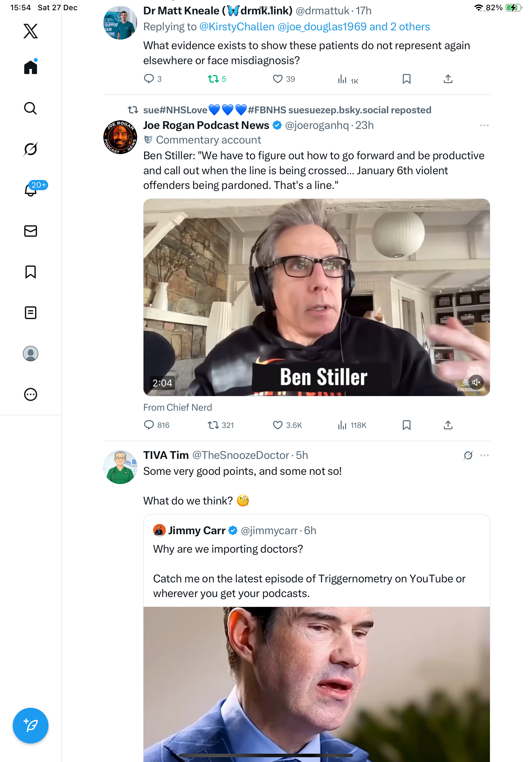Bookmark the Joe Rogan Podcast News post
This screenshot has width=532, height=762.
406,425
